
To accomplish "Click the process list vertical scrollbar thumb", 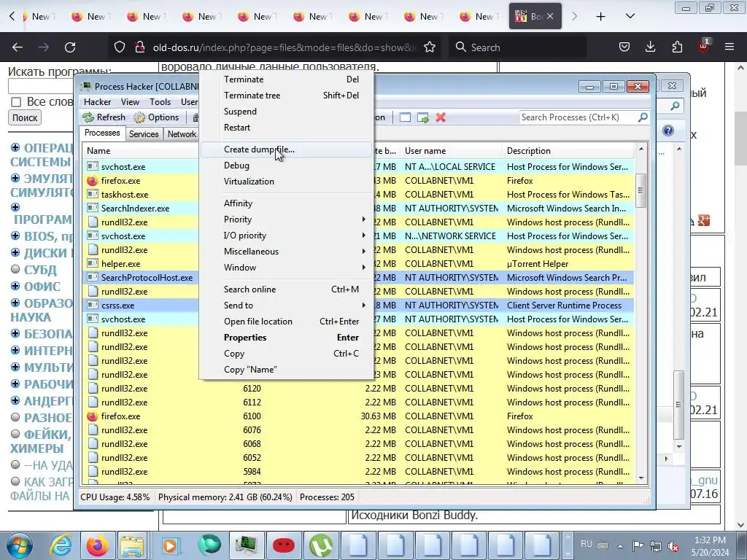I will pyautogui.click(x=640, y=190).
